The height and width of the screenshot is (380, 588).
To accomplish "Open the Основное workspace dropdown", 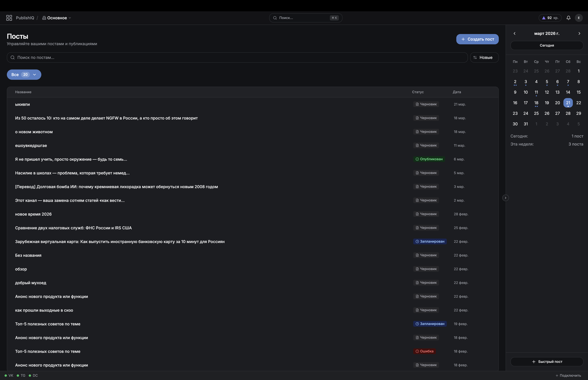I will click(x=57, y=18).
